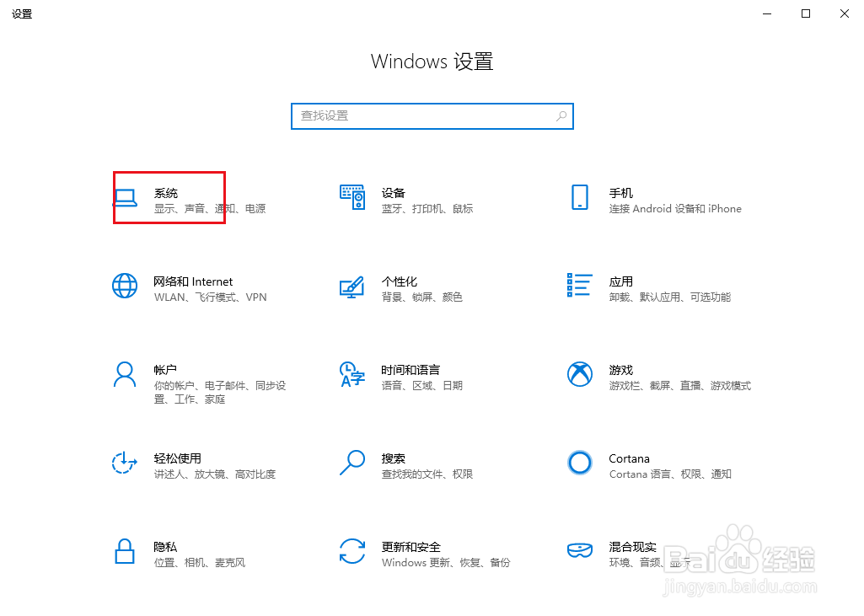Open the 应用 list icon
Image resolution: width=864 pixels, height=616 pixels.
click(580, 285)
